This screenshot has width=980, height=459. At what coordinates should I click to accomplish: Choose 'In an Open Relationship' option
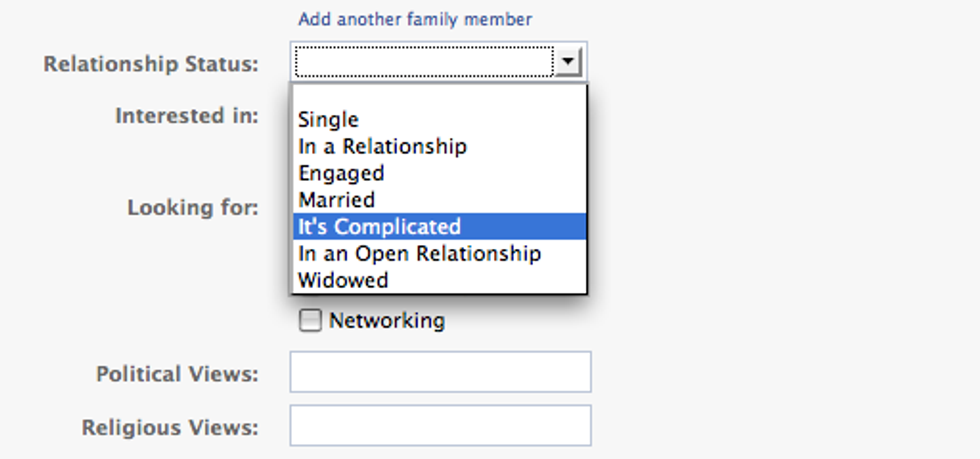419,253
